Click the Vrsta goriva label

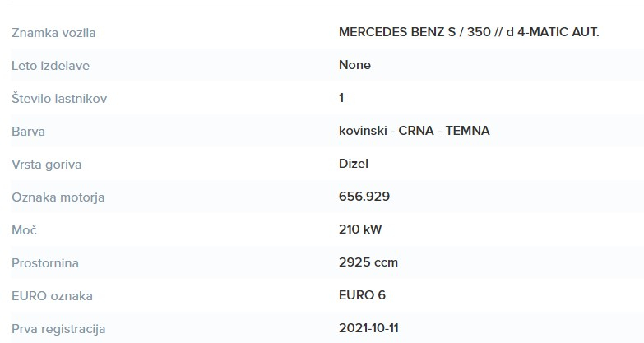coord(46,165)
